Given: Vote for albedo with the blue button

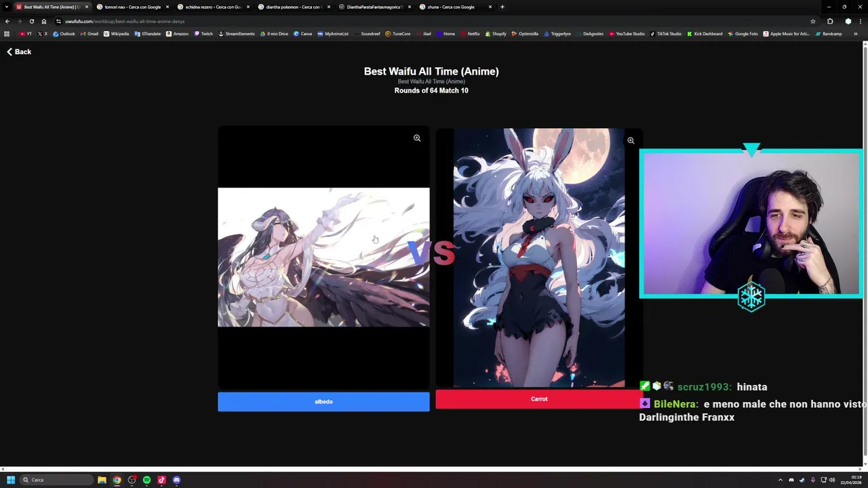Looking at the screenshot, I should pyautogui.click(x=323, y=401).
